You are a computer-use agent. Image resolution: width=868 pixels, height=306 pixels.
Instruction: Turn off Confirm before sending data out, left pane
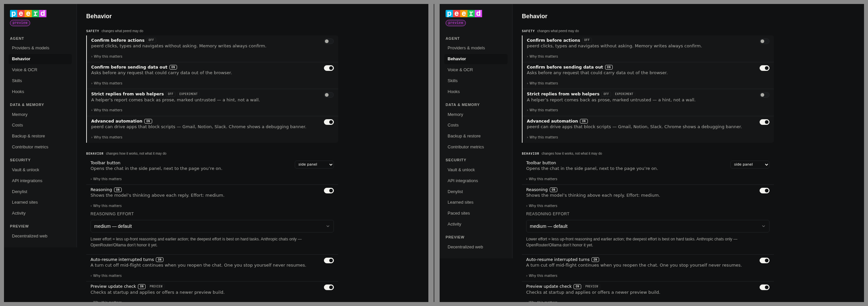pyautogui.click(x=329, y=68)
